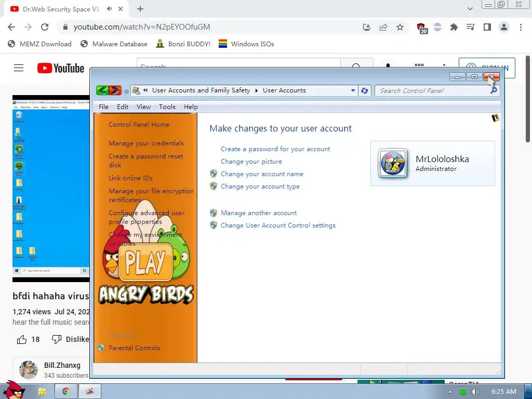Image resolution: width=532 pixels, height=399 pixels.
Task: Refresh the Control Panel address bar
Action: click(365, 90)
